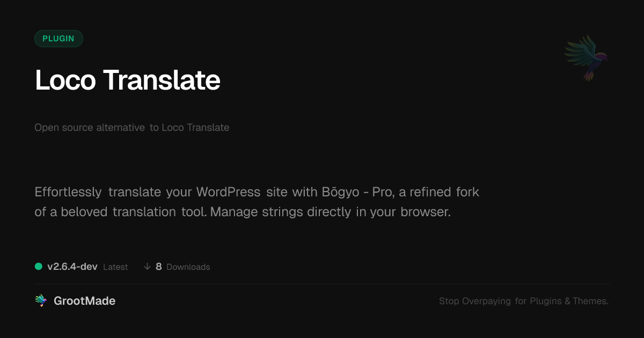Click the v2.6.4-dev version label

(72, 267)
